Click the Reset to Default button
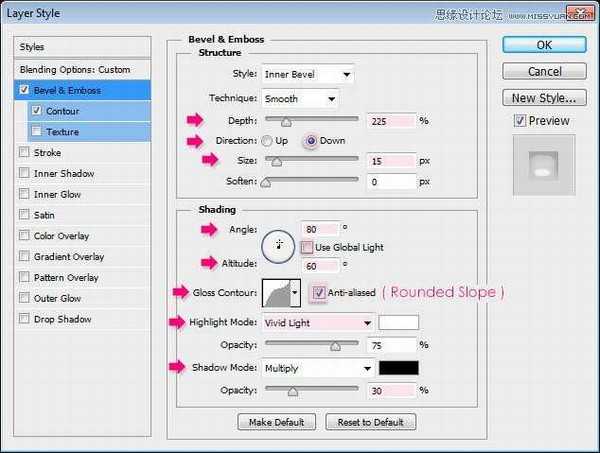The height and width of the screenshot is (453, 600). pos(370,422)
